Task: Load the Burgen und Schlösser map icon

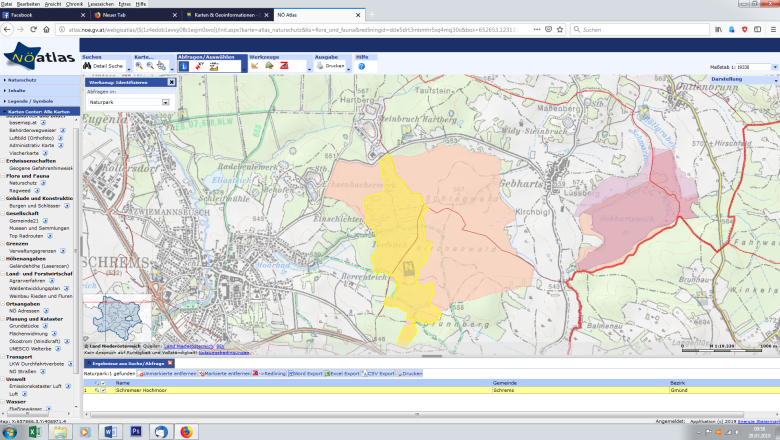Action: (67, 205)
